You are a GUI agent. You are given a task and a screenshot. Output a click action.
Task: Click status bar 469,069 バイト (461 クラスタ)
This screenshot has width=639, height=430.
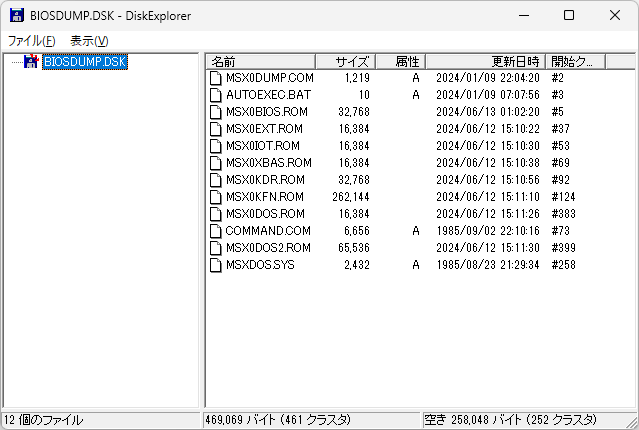tap(278, 420)
